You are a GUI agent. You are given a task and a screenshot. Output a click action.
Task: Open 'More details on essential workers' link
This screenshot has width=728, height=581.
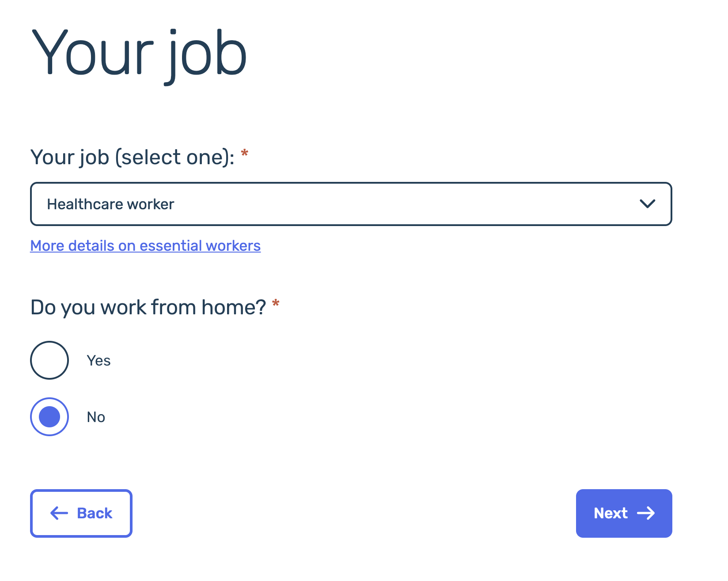[145, 245]
